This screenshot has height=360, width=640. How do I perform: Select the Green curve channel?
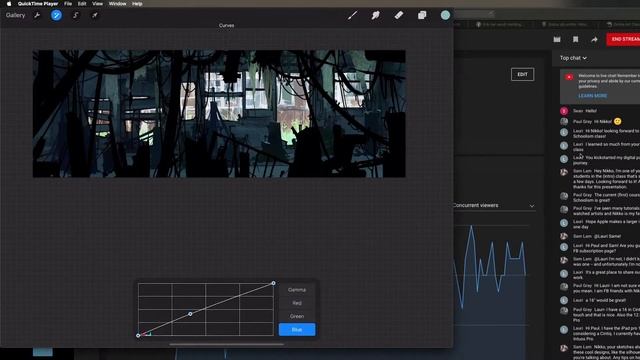click(x=297, y=316)
